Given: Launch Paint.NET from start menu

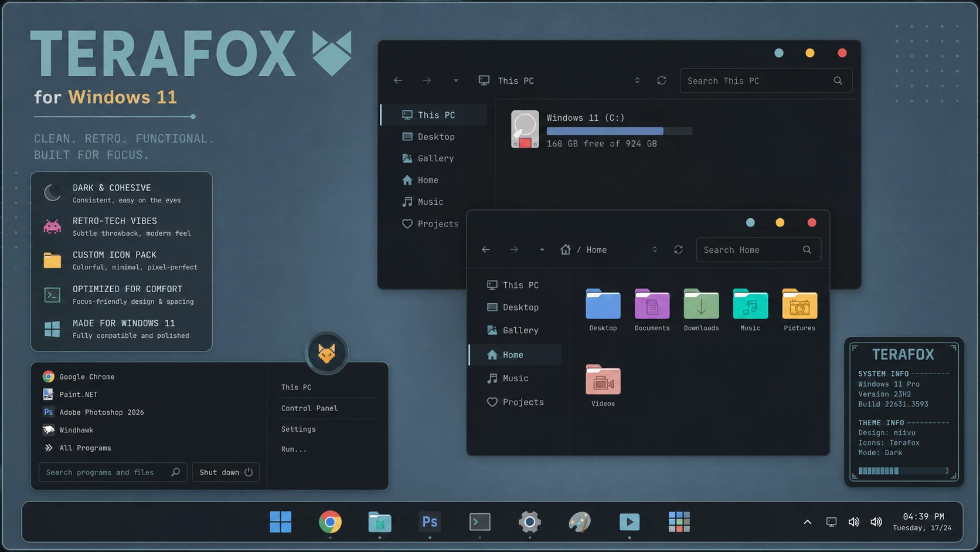Looking at the screenshot, I should [x=70, y=394].
